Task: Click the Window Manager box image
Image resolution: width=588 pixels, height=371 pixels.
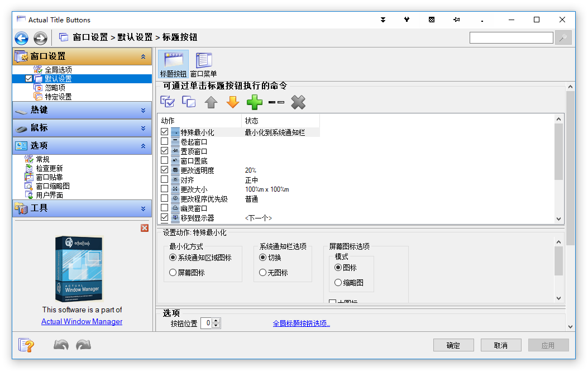Action: click(x=79, y=269)
